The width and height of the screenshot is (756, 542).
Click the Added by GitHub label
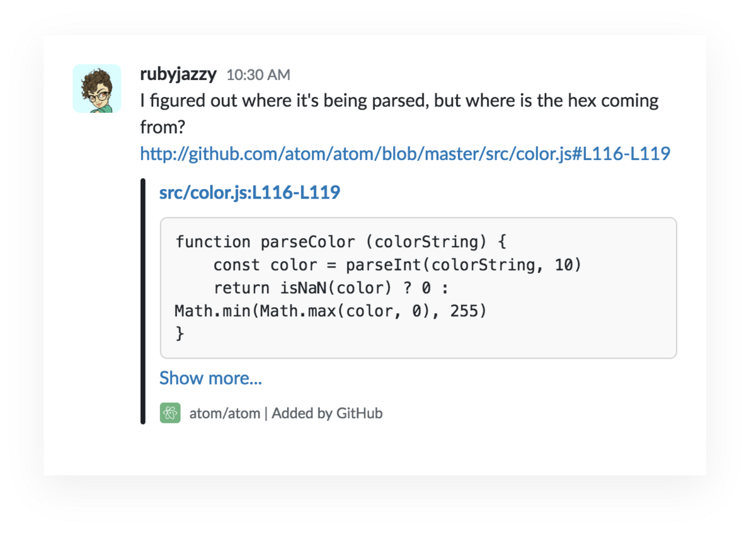(x=326, y=413)
